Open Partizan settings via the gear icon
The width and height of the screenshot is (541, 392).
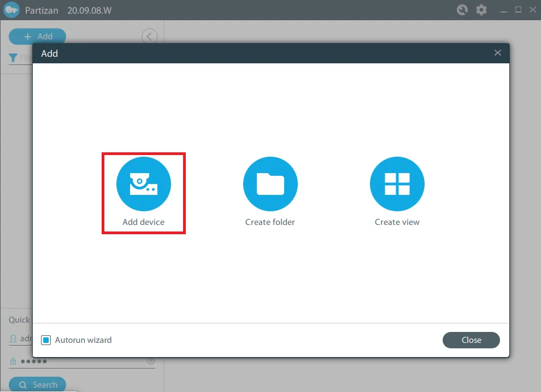coord(481,9)
